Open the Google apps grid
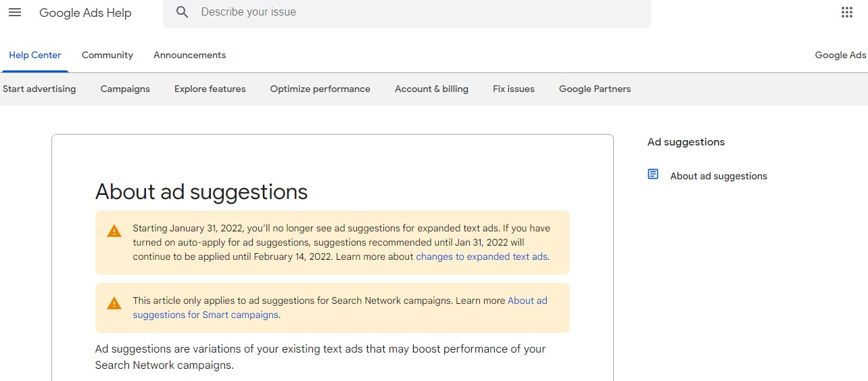The width and height of the screenshot is (868, 381). (846, 12)
